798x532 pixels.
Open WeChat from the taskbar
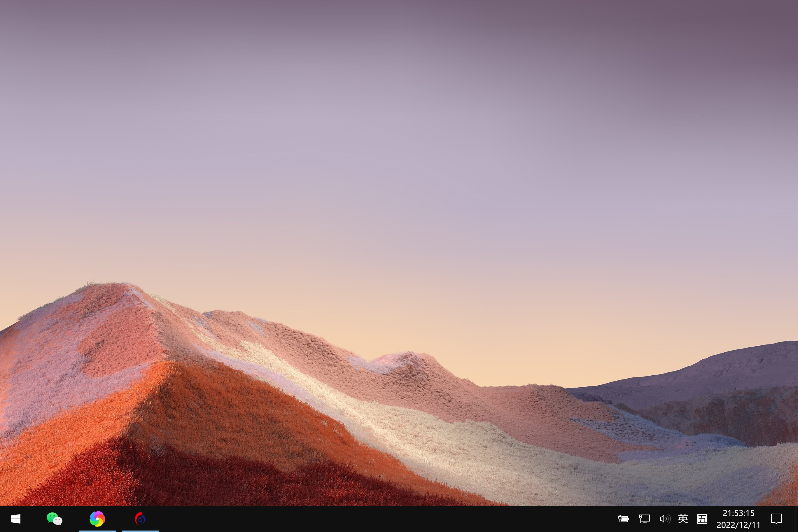click(x=54, y=519)
